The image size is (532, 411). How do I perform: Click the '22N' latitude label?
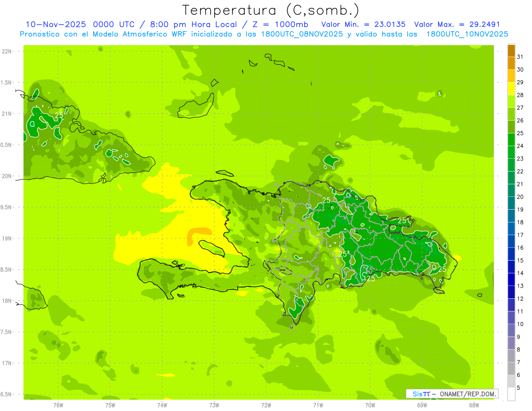[x=7, y=51]
